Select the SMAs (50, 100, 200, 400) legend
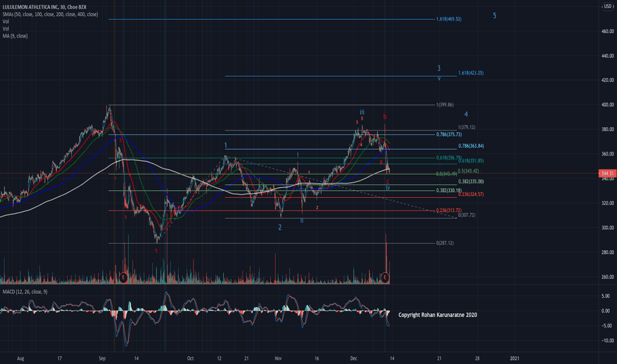Image resolution: width=617 pixels, height=364 pixels. 50,14
